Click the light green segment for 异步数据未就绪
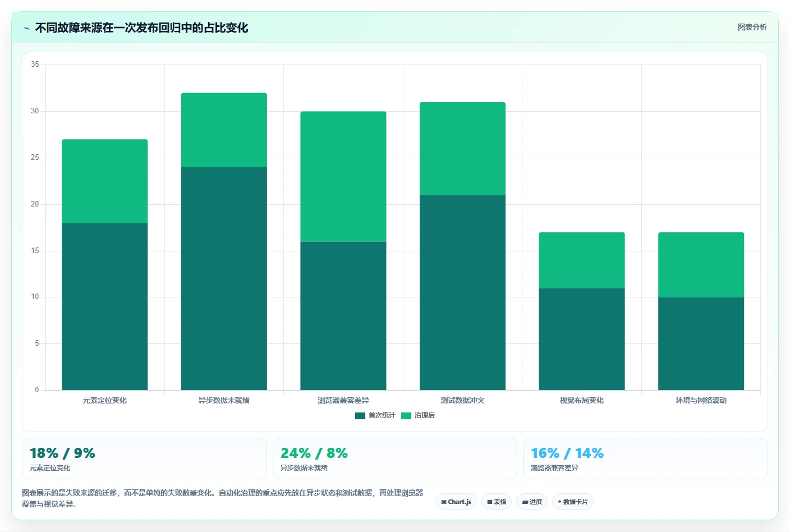Screen dimensions: 790x532 tap(224, 130)
